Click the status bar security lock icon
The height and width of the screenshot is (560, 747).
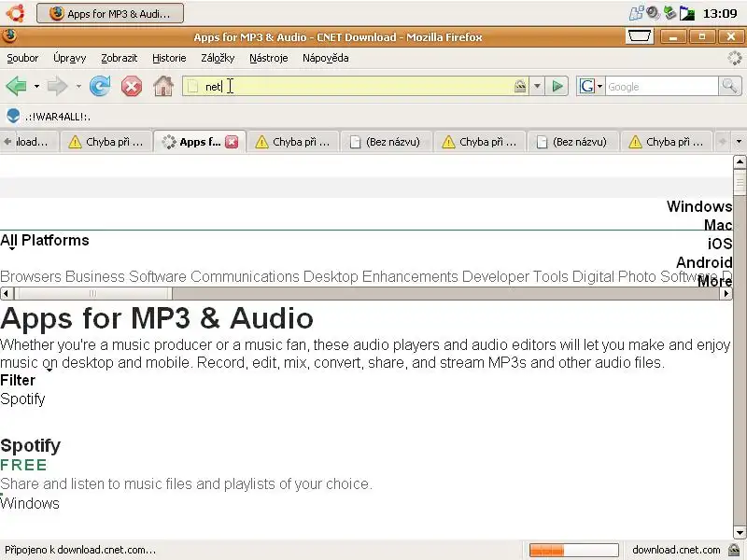pyautogui.click(x=734, y=550)
